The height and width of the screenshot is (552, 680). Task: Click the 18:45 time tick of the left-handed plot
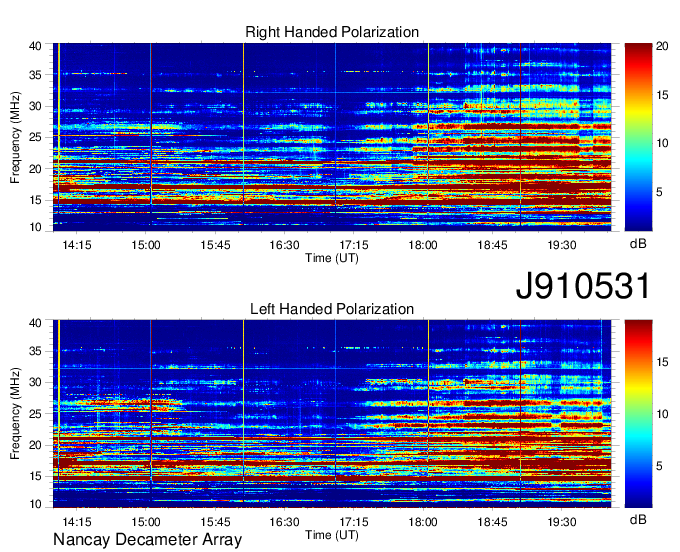[492, 522]
